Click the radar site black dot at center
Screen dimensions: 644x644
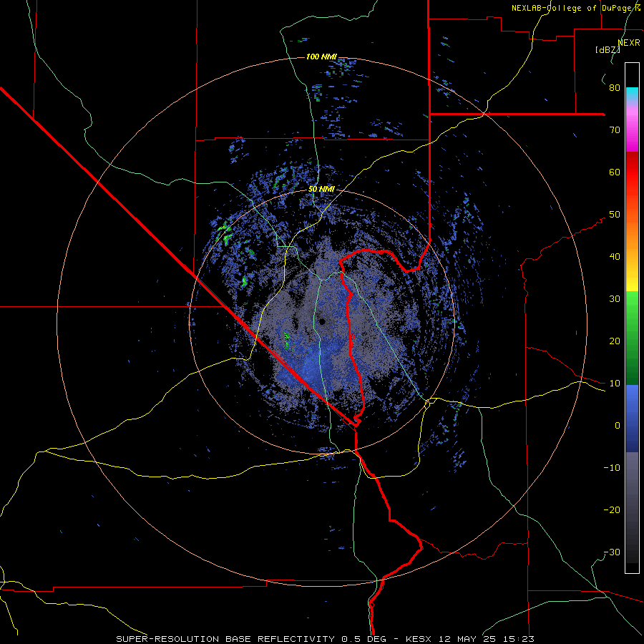(322, 321)
